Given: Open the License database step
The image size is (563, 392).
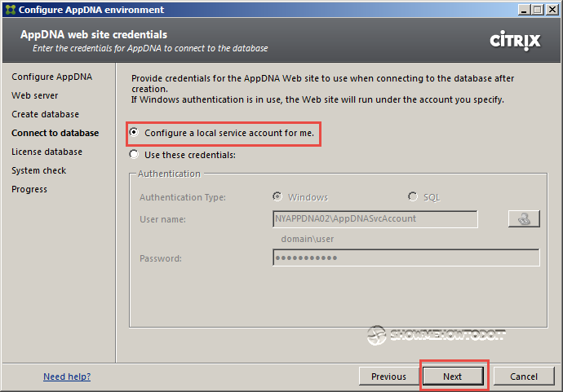Looking at the screenshot, I should (x=47, y=152).
